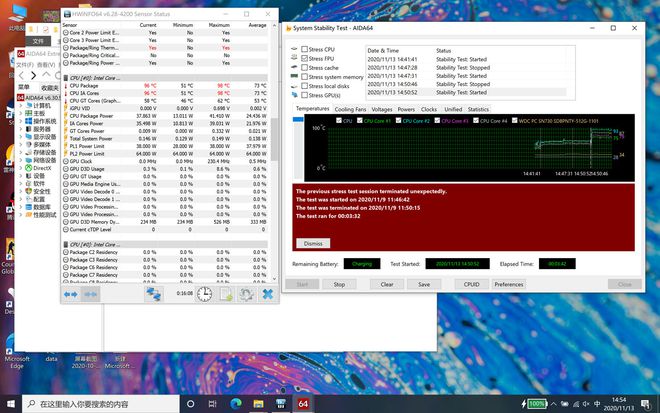Select 性能测试 benchmark item in AIDA64 tree
660x413 pixels.
(x=41, y=215)
